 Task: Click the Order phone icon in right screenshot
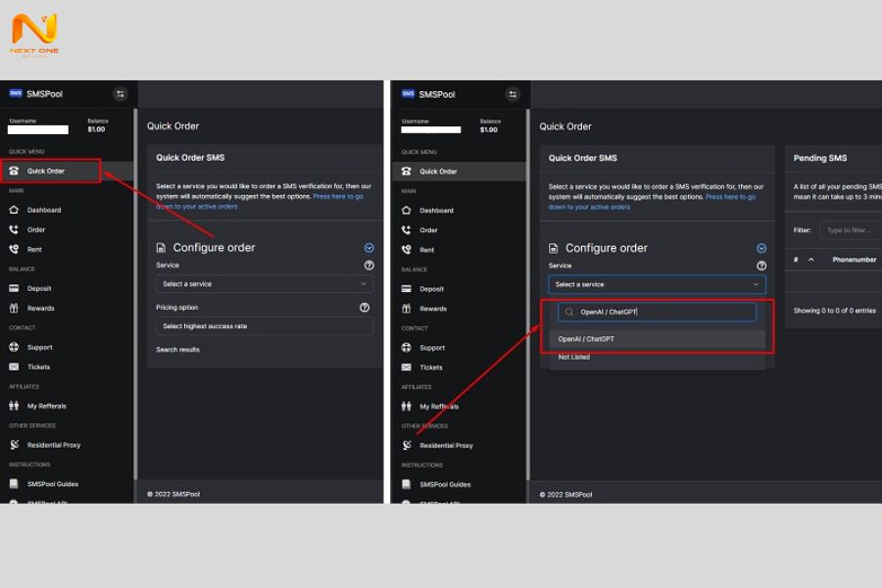coord(407,230)
